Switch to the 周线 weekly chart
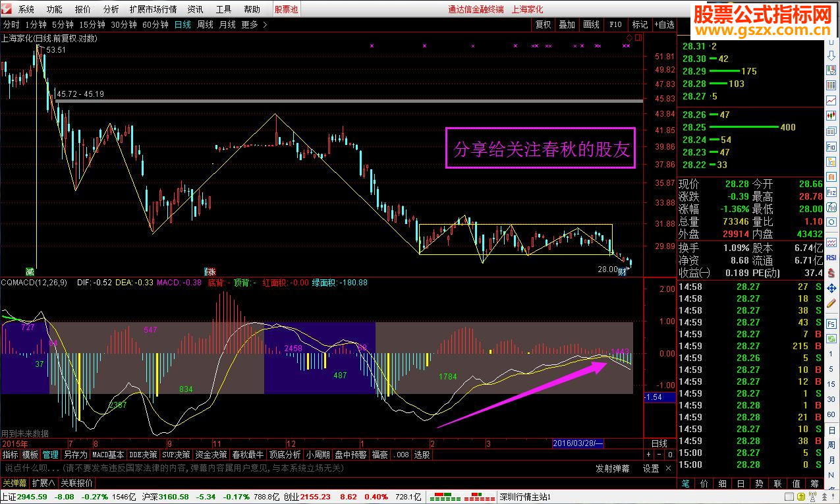This screenshot has height=504, width=840. pos(205,24)
